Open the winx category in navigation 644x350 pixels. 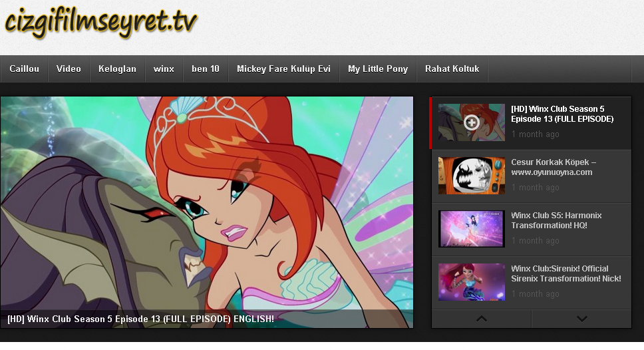(x=164, y=69)
